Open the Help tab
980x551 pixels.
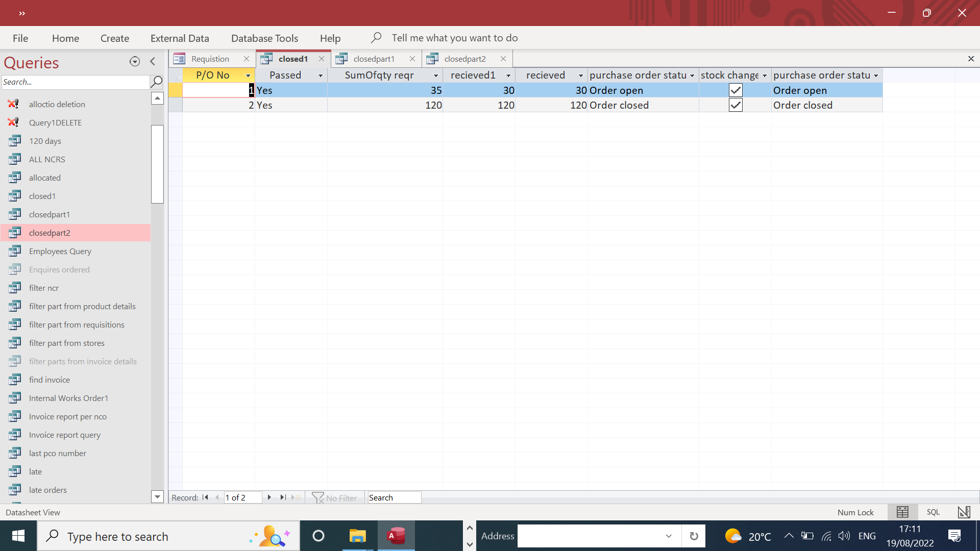[x=330, y=38]
